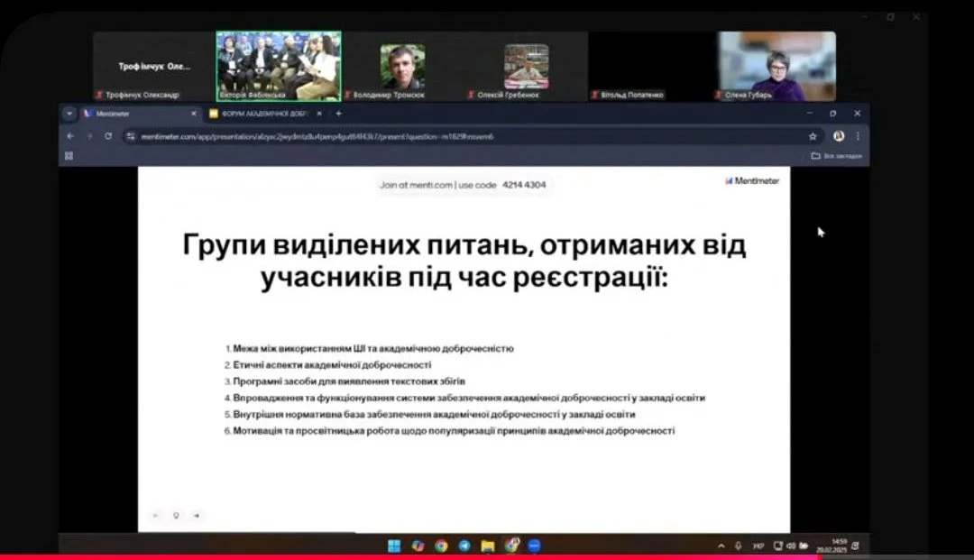Viewport: 974px width, 560px height.
Task: Open the Chrome tab search dropdown
Action: 69,114
